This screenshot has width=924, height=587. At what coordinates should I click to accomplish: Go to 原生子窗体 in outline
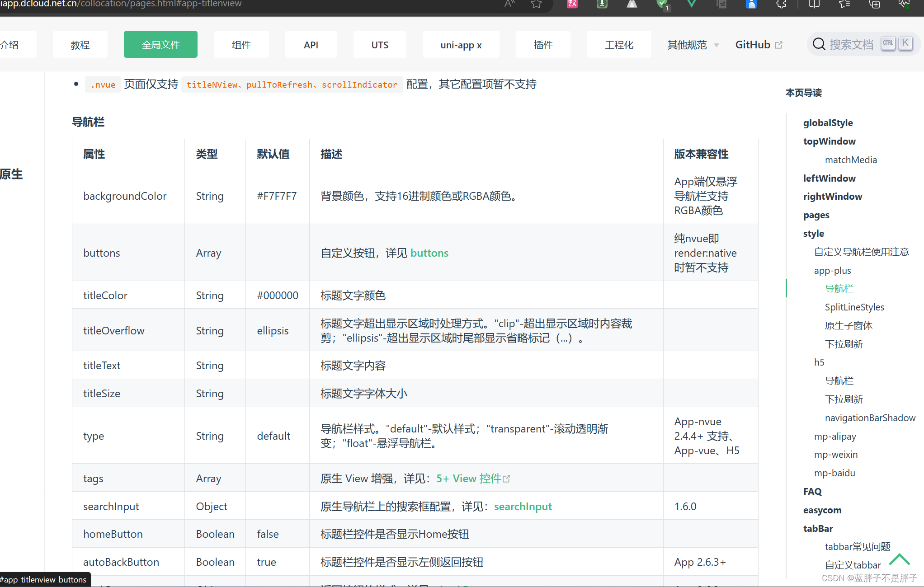pyautogui.click(x=849, y=325)
